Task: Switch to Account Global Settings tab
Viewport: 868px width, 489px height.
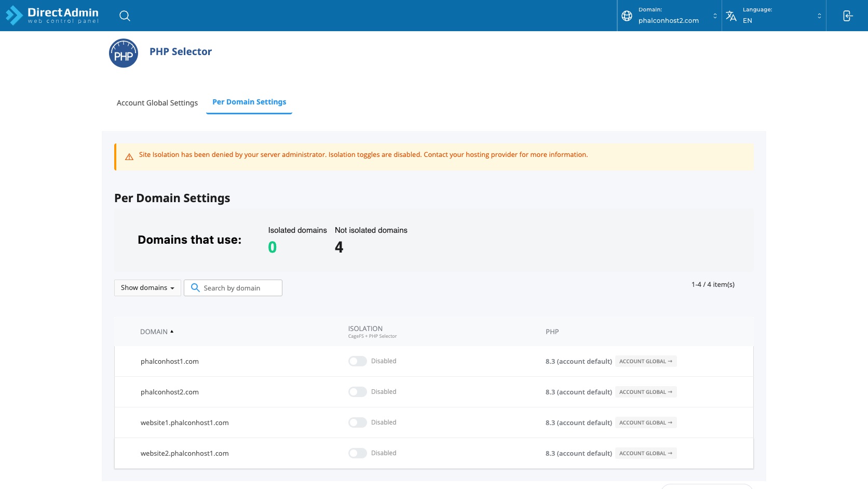Action: (157, 103)
